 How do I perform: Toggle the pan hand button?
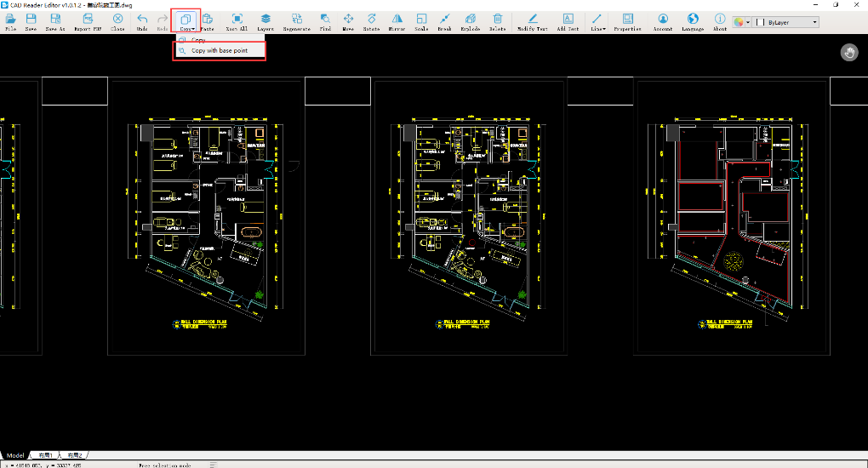coord(848,53)
